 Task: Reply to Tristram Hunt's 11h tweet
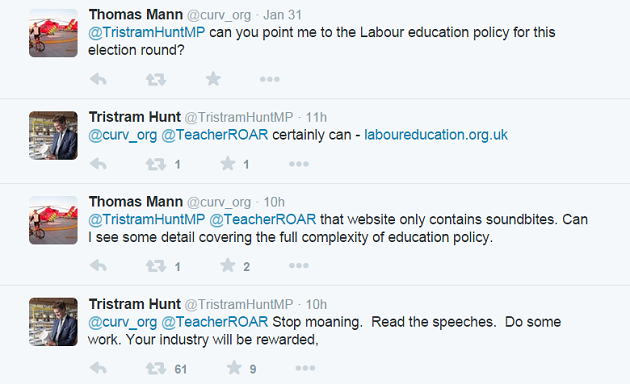[98, 164]
